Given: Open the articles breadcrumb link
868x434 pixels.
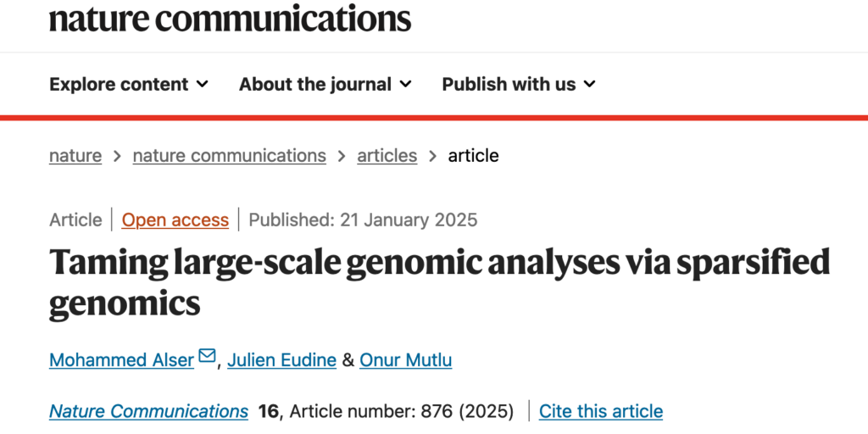Looking at the screenshot, I should (387, 156).
